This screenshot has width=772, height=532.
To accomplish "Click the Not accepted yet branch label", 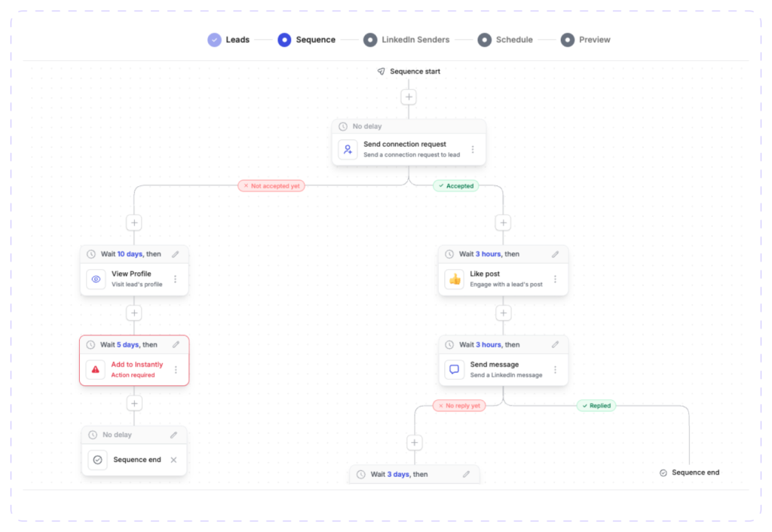I will 271,186.
